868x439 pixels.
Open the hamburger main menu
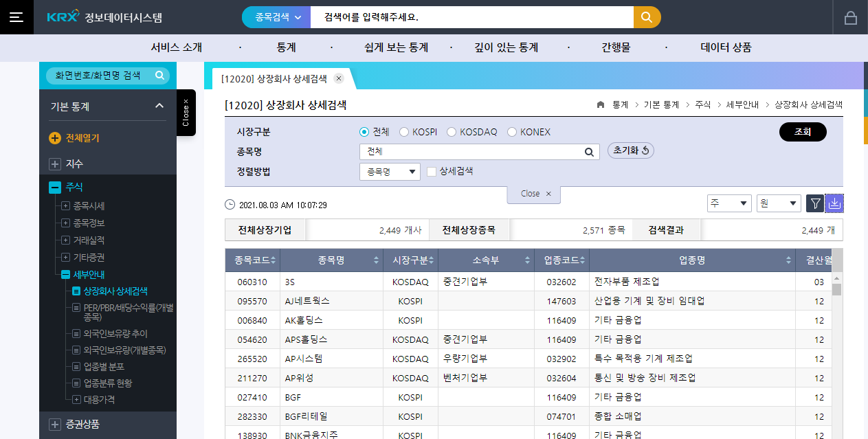click(x=16, y=17)
